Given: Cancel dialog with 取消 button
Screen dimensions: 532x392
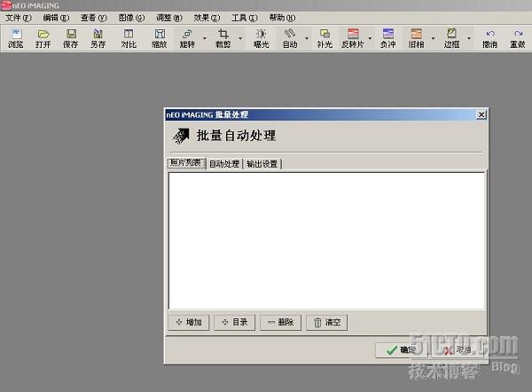Looking at the screenshot, I should [458, 350].
